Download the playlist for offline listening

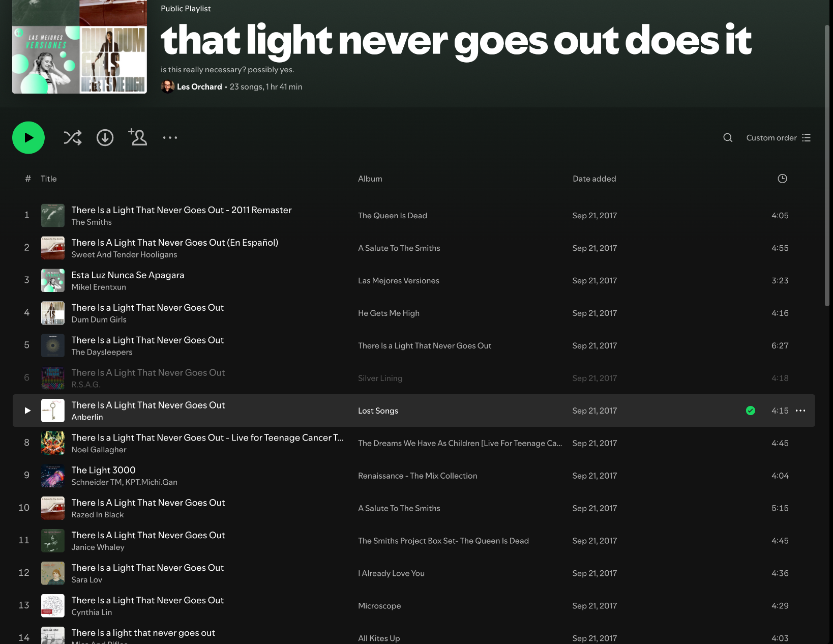point(105,138)
